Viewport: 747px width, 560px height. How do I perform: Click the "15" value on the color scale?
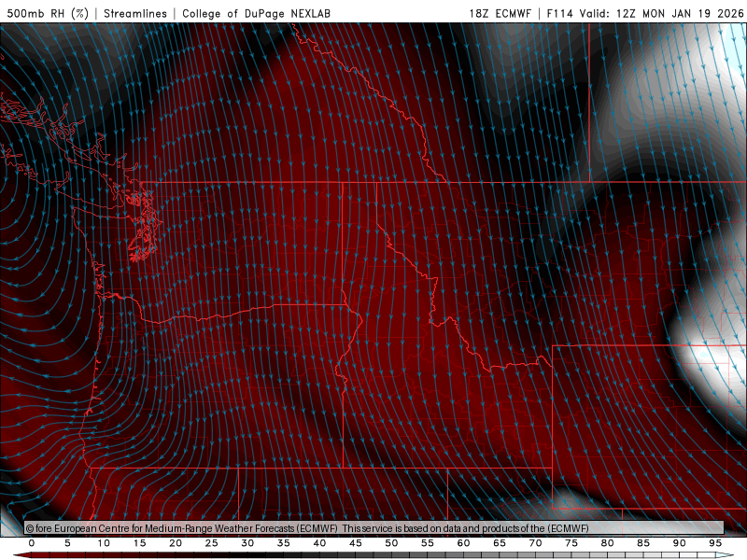click(x=139, y=543)
